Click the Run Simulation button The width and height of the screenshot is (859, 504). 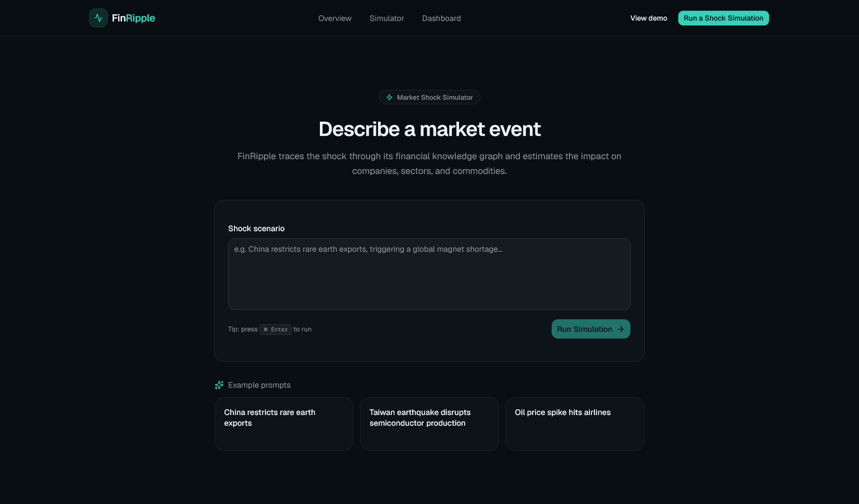coord(591,329)
